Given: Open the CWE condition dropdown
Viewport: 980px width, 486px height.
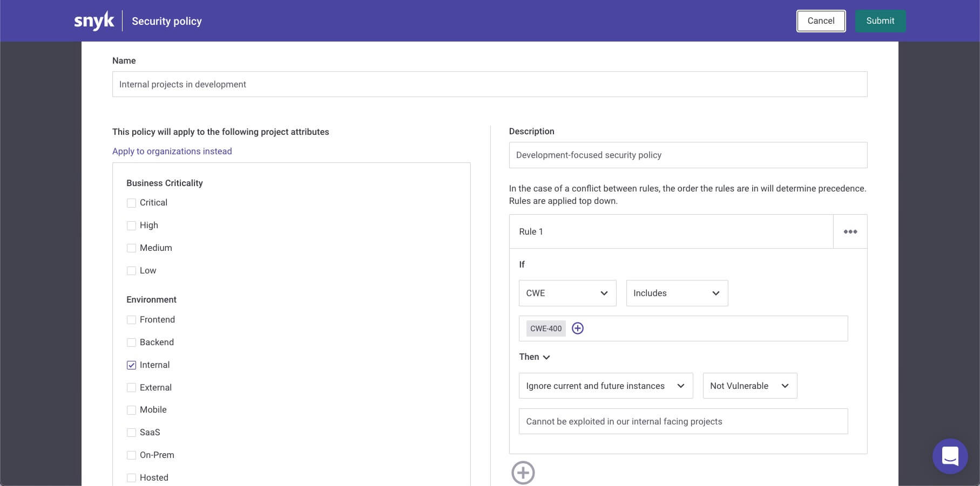Looking at the screenshot, I should coord(567,293).
